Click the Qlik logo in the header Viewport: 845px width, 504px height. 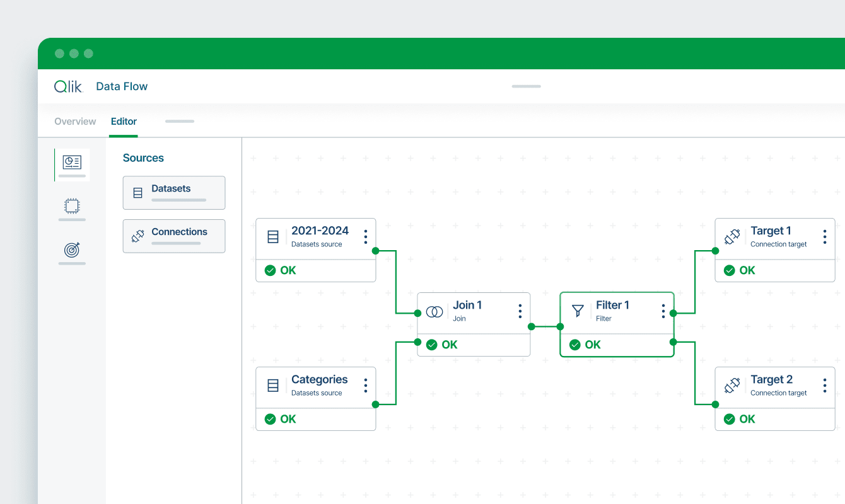click(67, 86)
